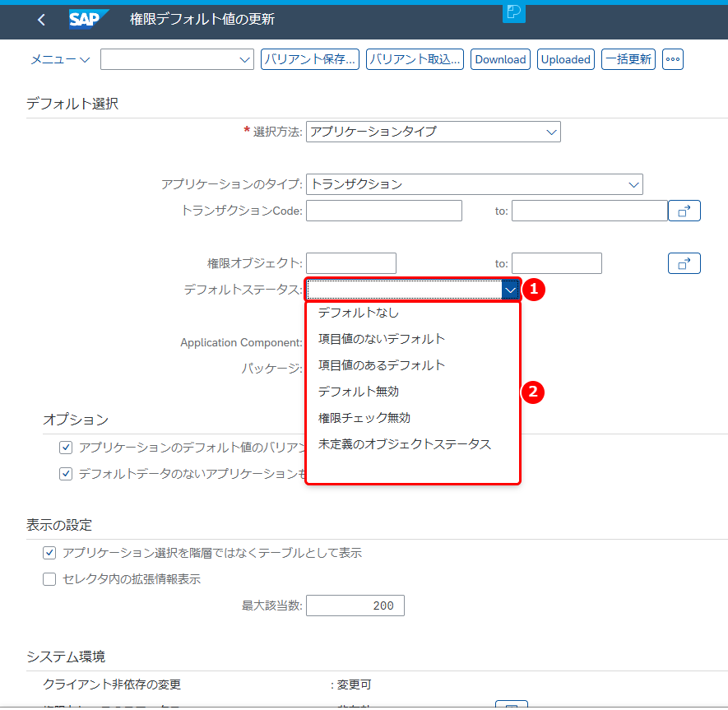Focus the トランザクションCode from field

click(x=384, y=211)
